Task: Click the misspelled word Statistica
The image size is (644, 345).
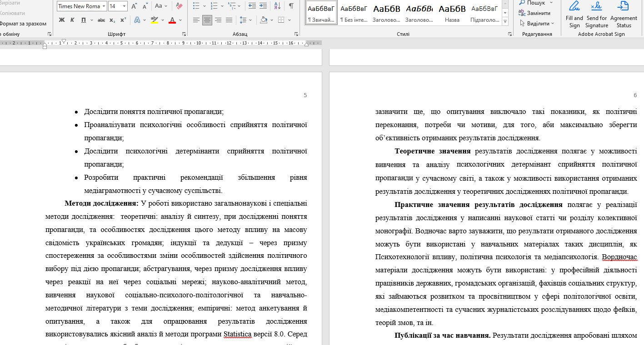Action: tap(238, 335)
